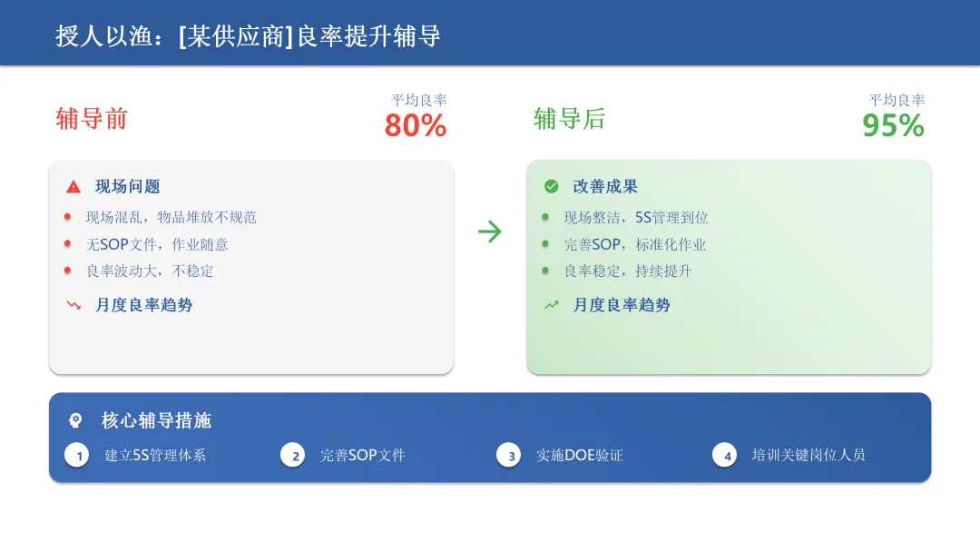
Task: Click the green upward trend icon
Action: (x=552, y=305)
